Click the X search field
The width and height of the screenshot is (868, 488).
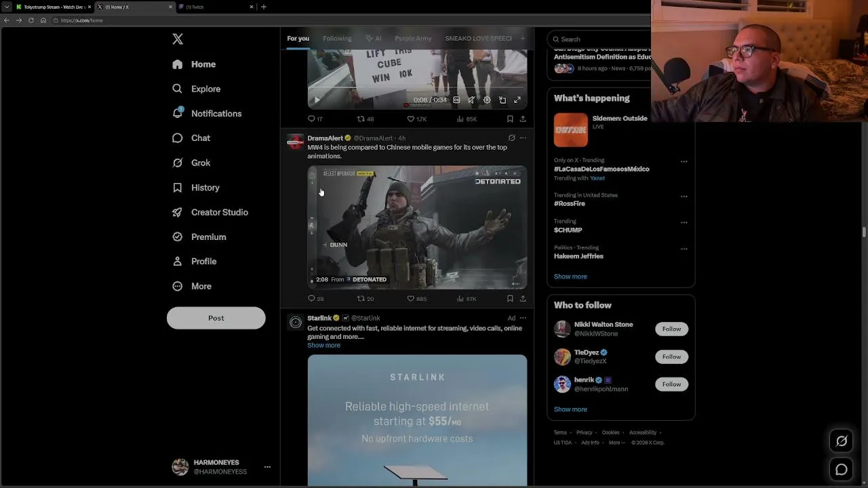600,39
